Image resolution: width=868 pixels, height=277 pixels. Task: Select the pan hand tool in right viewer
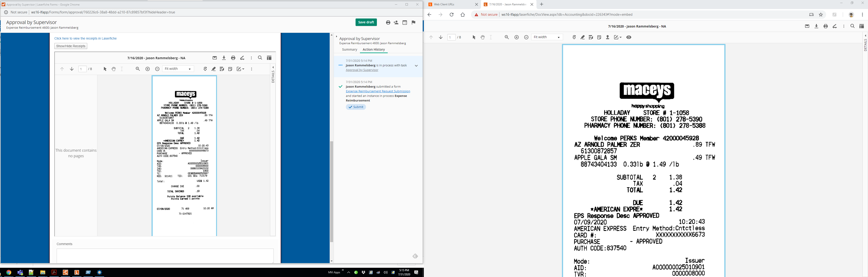point(483,37)
